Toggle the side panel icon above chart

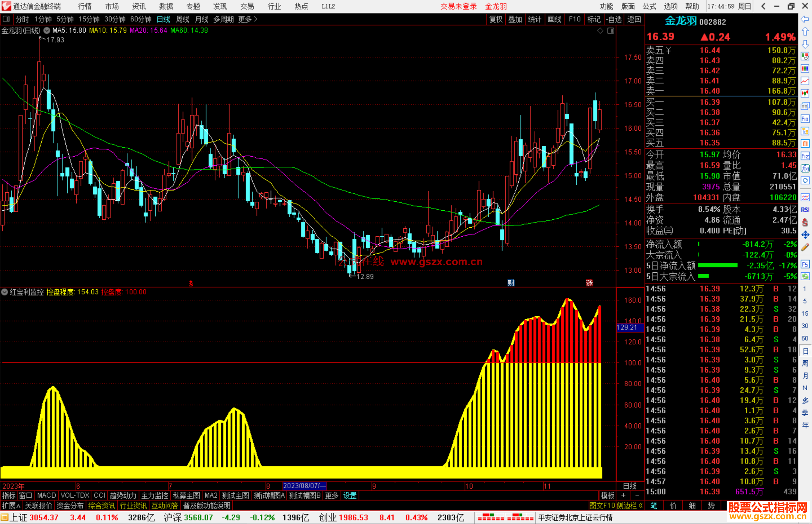point(611,30)
